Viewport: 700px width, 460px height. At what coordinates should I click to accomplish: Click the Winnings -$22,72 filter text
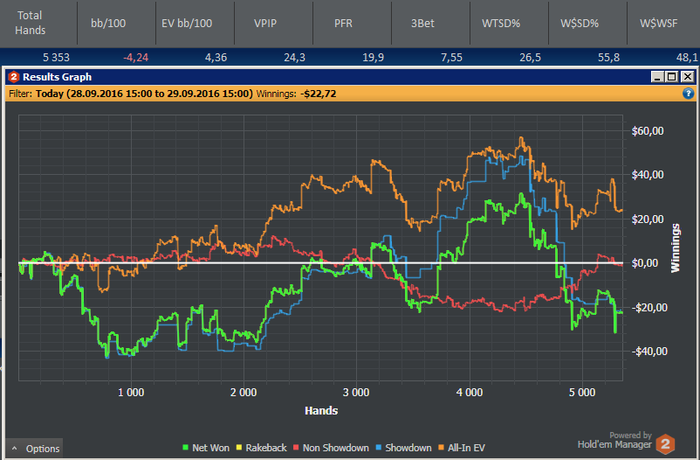(x=296, y=94)
